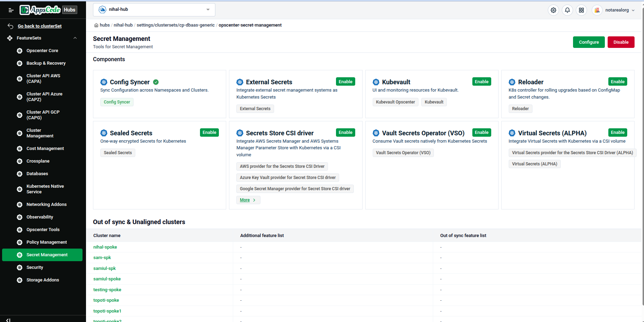
Task: Expand the notarealorg account menu
Action: tap(614, 10)
